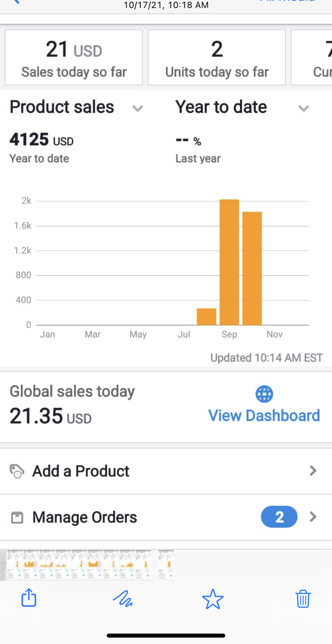
Task: Tap the globe icon above View Dashboard
Action: [264, 394]
